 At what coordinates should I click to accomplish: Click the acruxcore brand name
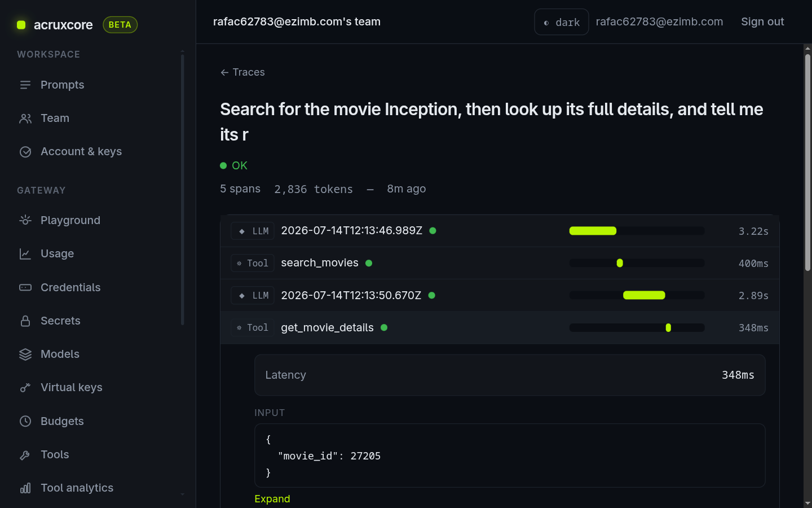click(63, 25)
